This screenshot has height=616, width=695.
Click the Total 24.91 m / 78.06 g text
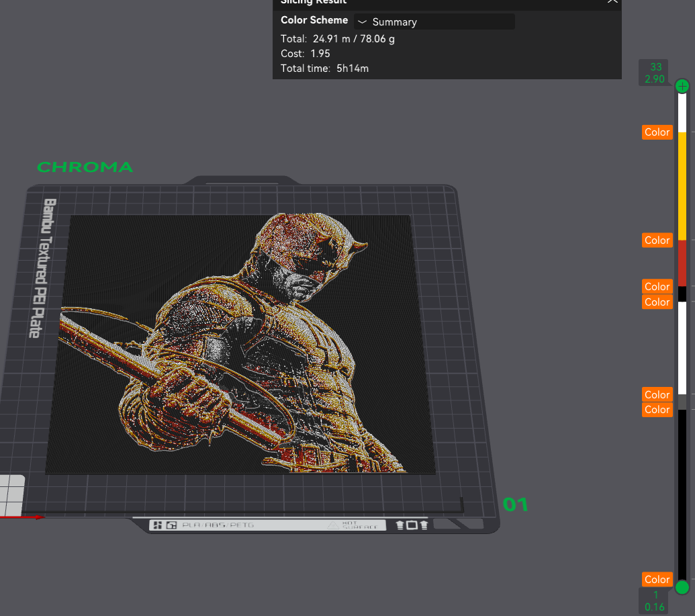pos(338,39)
